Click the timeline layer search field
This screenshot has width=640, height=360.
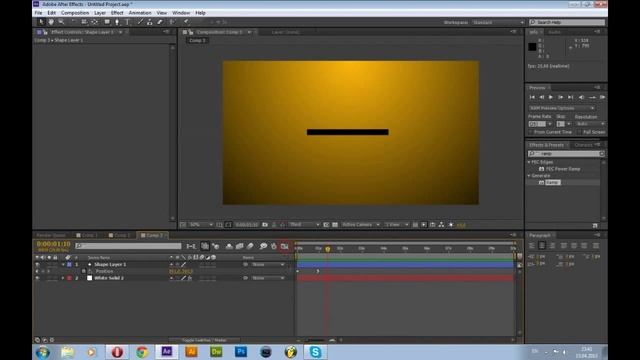128,246
